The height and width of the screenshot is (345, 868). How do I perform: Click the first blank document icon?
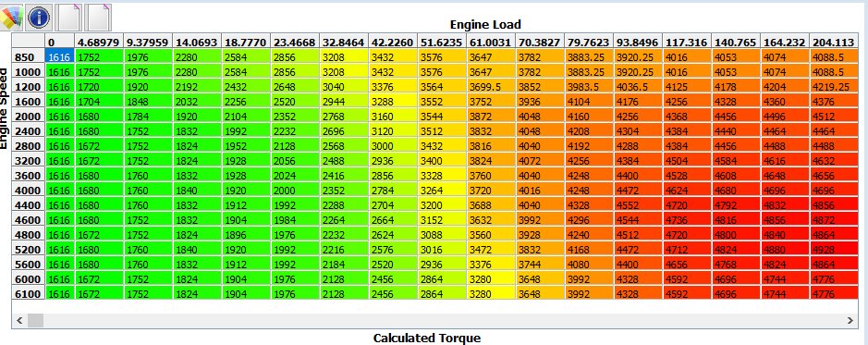(x=69, y=18)
